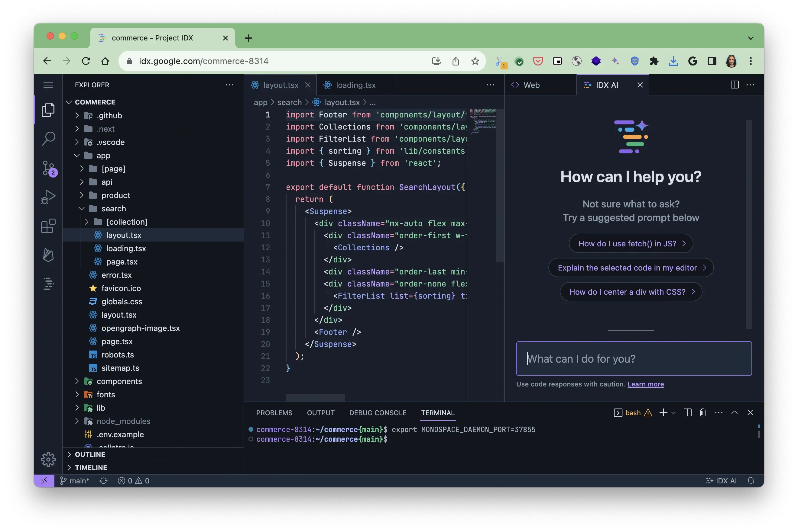Open the Manage settings gear
This screenshot has width=798, height=532.
coord(48,460)
